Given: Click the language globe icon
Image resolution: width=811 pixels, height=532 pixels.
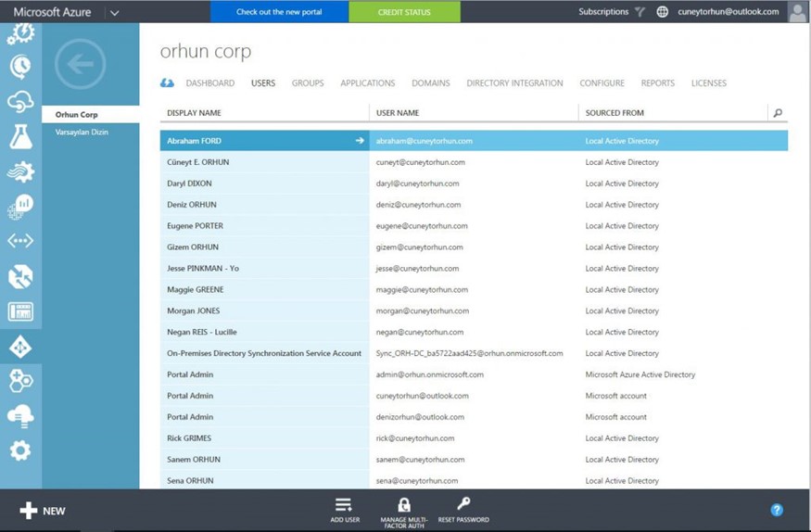Looking at the screenshot, I should point(662,12).
